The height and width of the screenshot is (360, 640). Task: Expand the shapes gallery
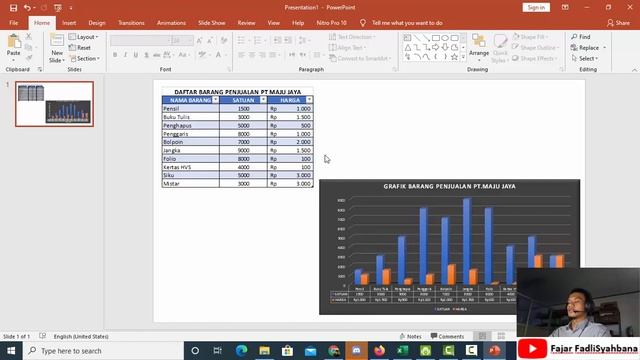point(463,58)
